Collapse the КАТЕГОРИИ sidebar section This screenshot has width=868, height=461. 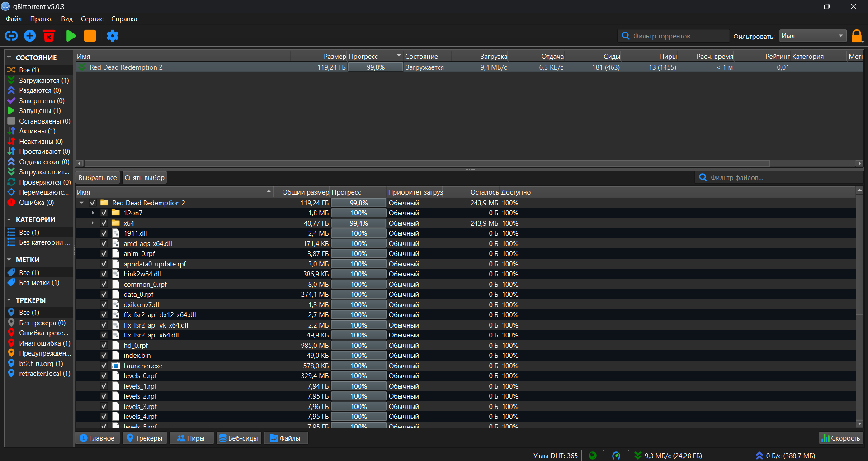[x=9, y=219]
